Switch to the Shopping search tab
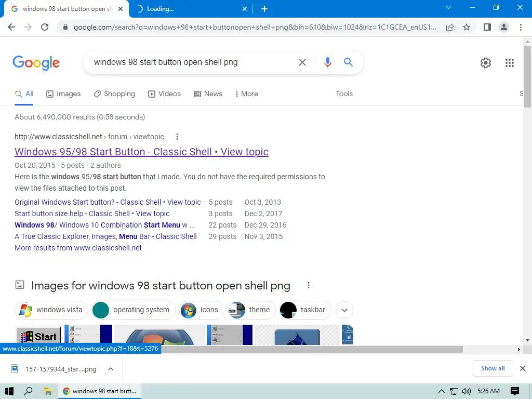The width and height of the screenshot is (532, 399). pyautogui.click(x=114, y=94)
